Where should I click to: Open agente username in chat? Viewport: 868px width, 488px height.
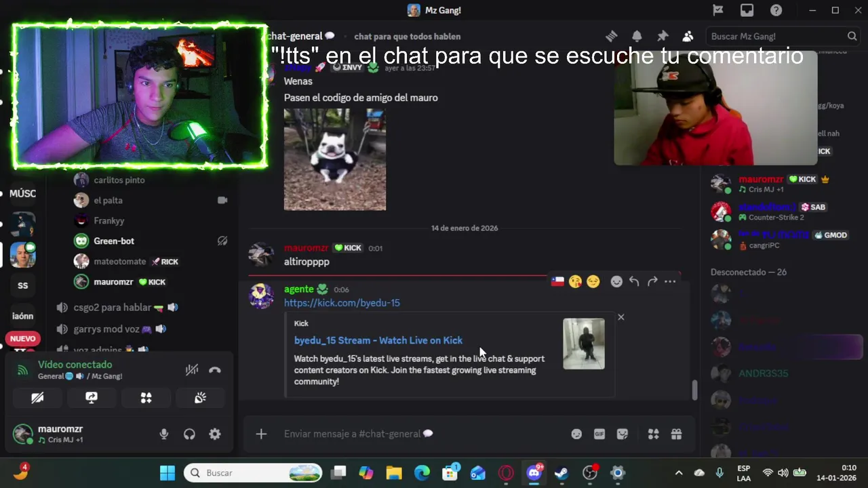[x=299, y=289]
